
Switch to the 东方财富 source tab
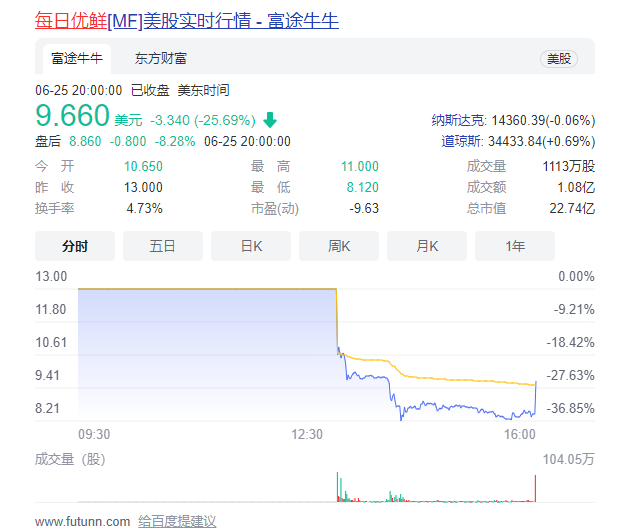click(161, 59)
